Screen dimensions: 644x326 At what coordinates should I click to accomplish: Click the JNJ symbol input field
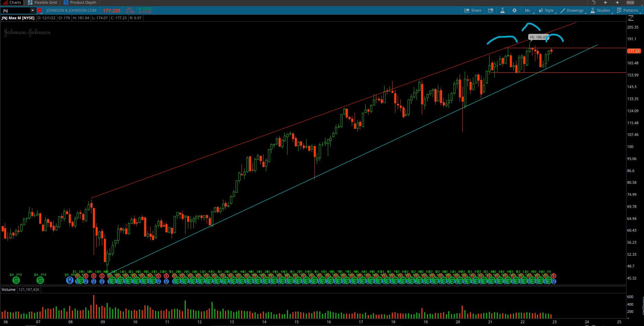pos(15,10)
